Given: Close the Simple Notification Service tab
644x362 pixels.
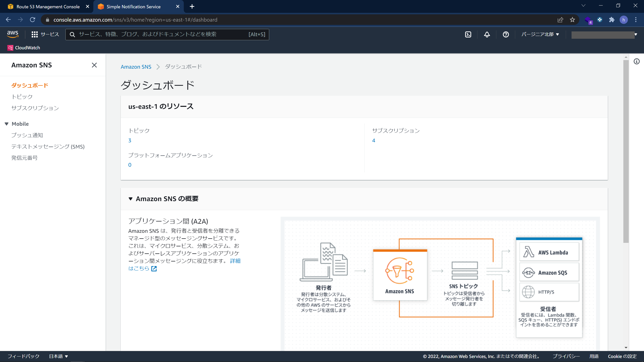Looking at the screenshot, I should [x=178, y=7].
